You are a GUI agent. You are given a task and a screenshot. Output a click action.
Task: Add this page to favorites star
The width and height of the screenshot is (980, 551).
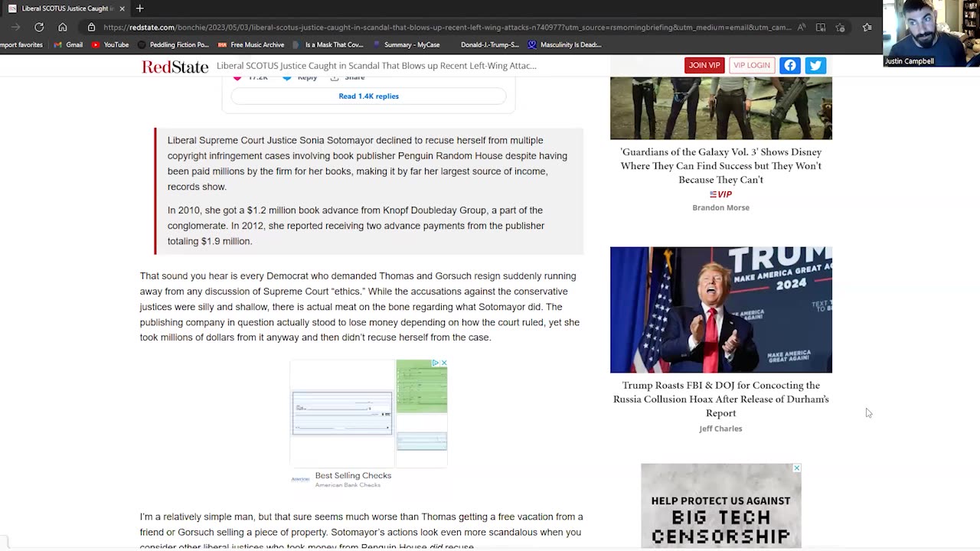[840, 27]
